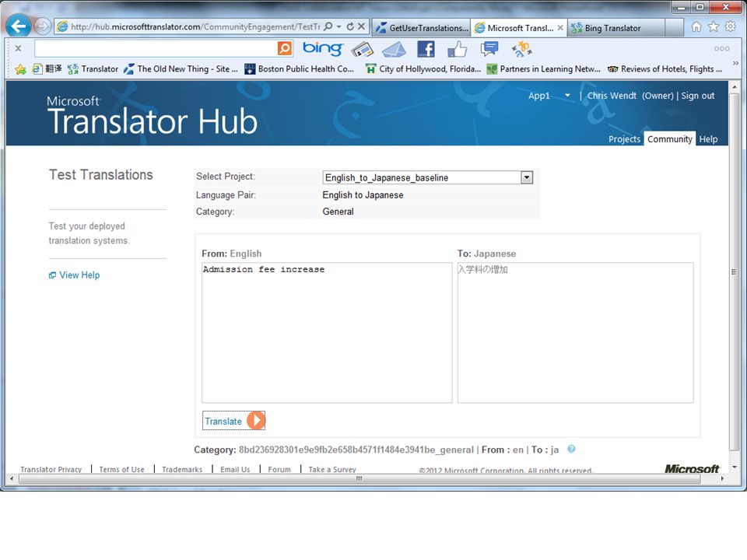Open the chat messages icon on toolbar
The image size is (747, 560).
coord(489,48)
